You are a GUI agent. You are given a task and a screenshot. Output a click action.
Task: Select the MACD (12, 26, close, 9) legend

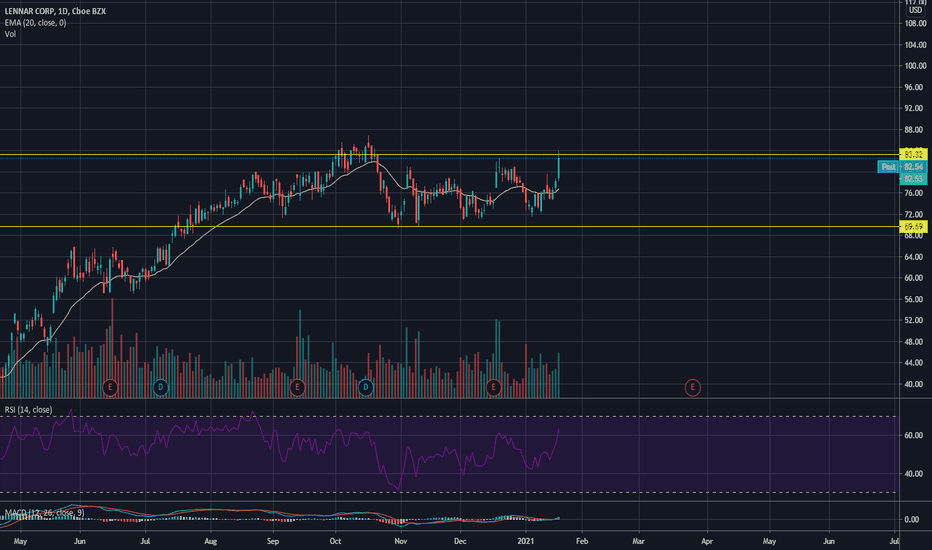[45, 513]
